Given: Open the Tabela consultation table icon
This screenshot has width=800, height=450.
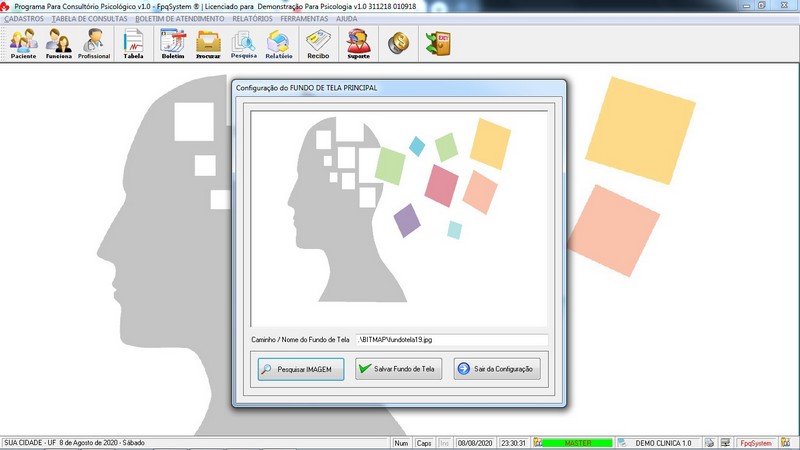Looking at the screenshot, I should [133, 44].
